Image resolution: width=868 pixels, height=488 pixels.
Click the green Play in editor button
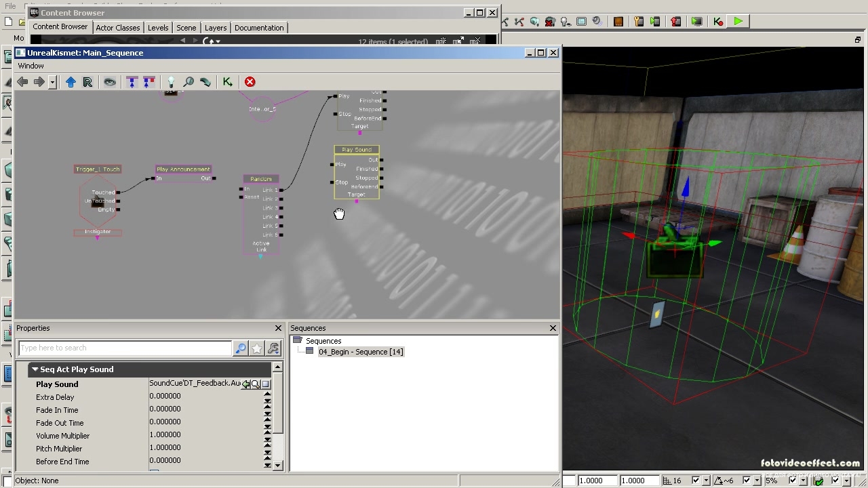click(x=738, y=22)
